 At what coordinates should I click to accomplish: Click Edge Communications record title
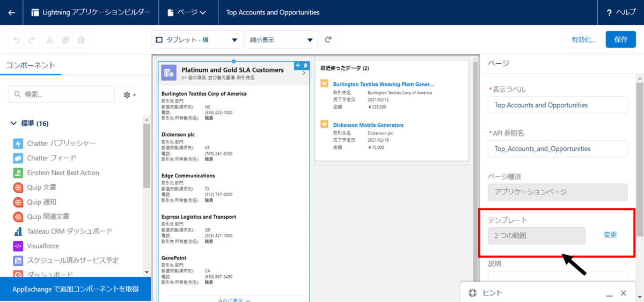point(188,176)
